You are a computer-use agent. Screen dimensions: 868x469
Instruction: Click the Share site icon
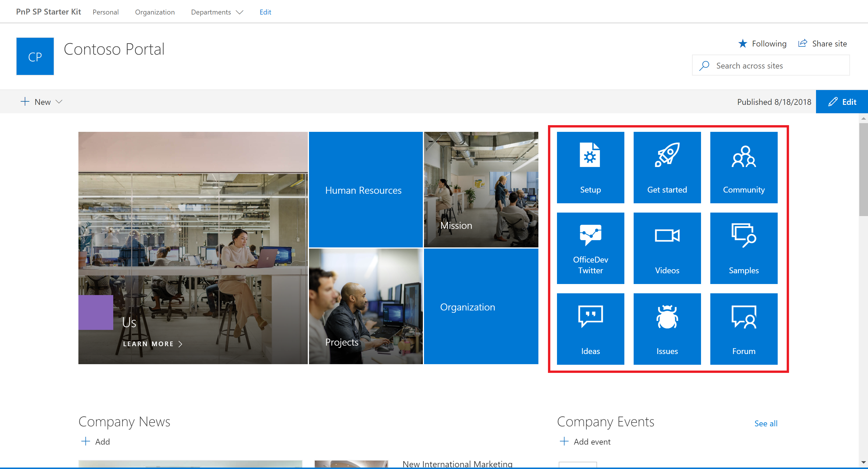[x=803, y=44]
